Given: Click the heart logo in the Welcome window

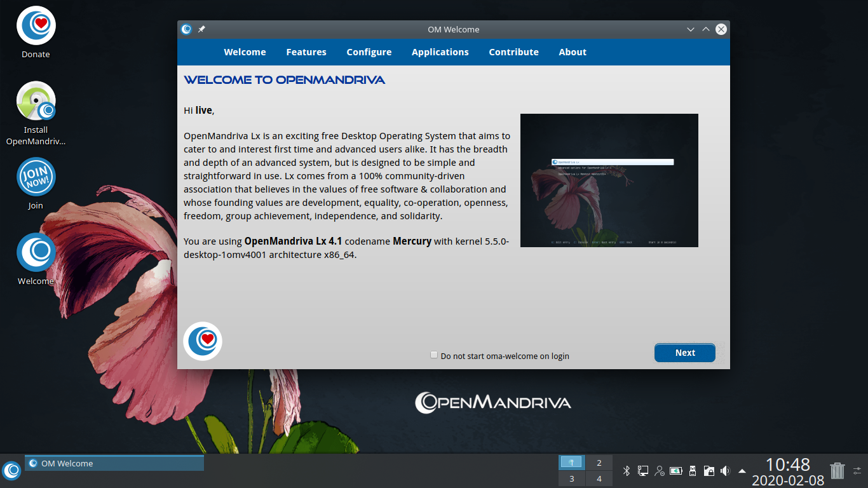Looking at the screenshot, I should tap(203, 341).
